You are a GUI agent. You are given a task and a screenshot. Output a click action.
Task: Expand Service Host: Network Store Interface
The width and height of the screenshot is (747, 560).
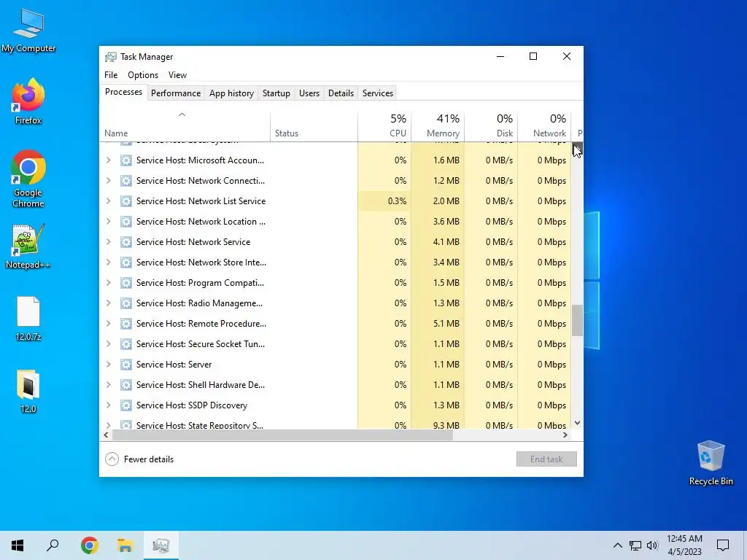coord(109,262)
